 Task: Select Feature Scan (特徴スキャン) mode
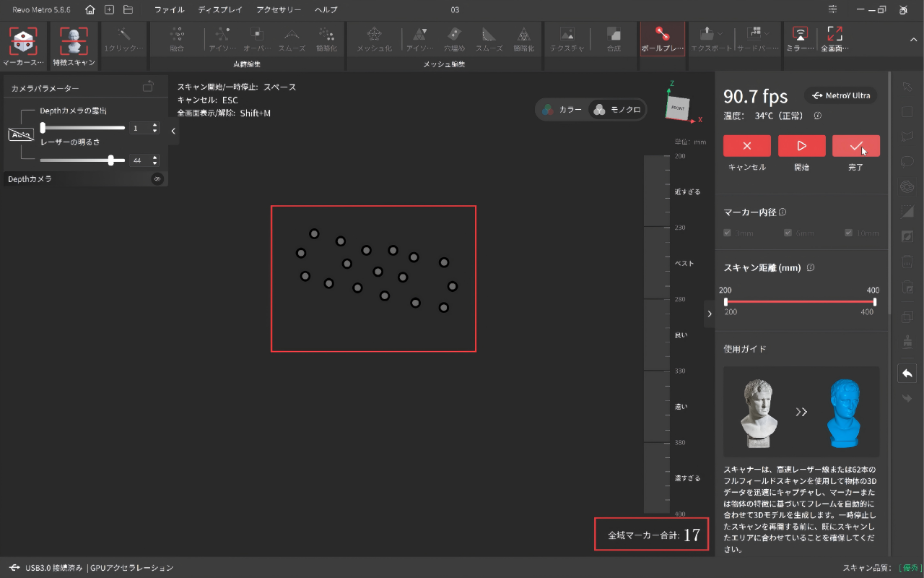tap(74, 46)
